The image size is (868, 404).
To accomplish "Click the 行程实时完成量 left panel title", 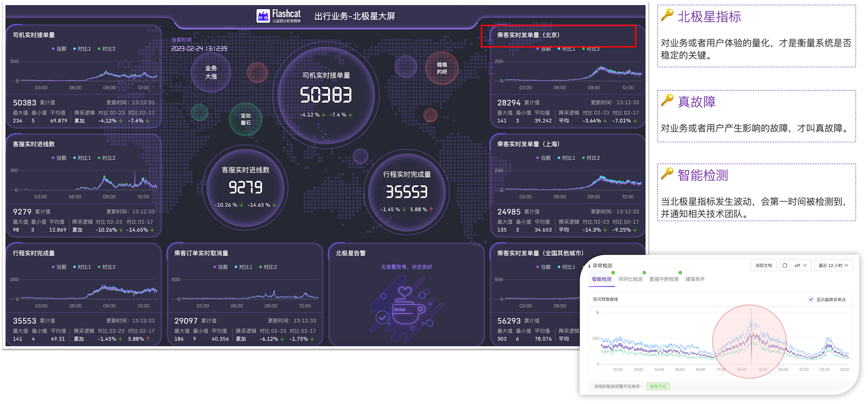I will pos(34,253).
